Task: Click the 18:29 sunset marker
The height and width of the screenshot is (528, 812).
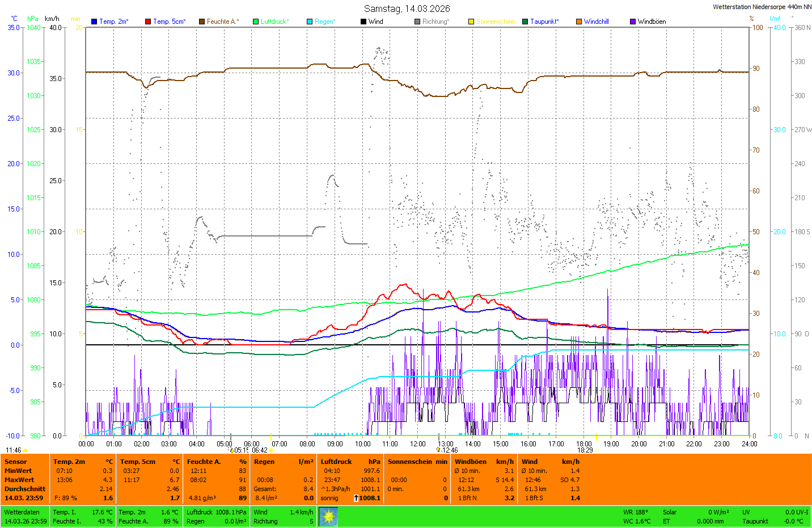Action: [585, 450]
